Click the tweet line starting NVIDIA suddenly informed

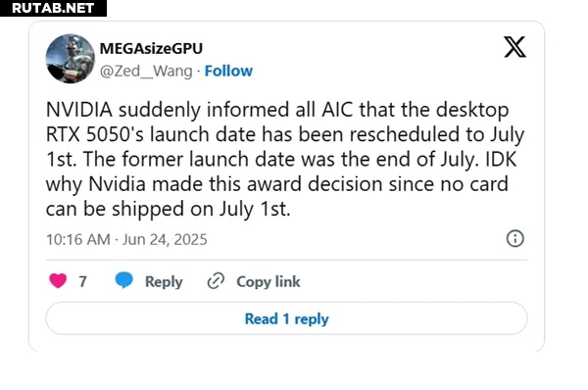(277, 110)
